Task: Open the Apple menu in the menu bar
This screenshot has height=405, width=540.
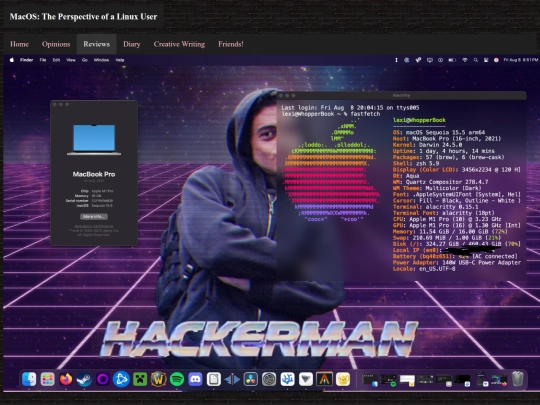Action: [12, 60]
